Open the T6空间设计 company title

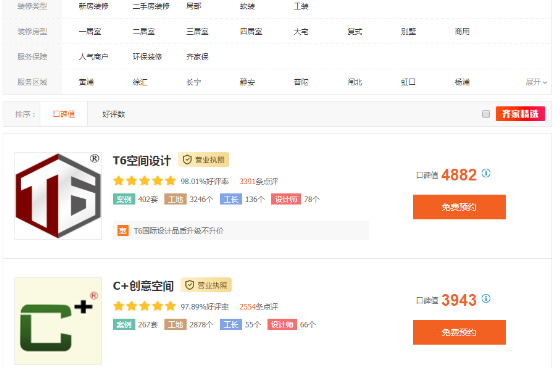(x=142, y=160)
